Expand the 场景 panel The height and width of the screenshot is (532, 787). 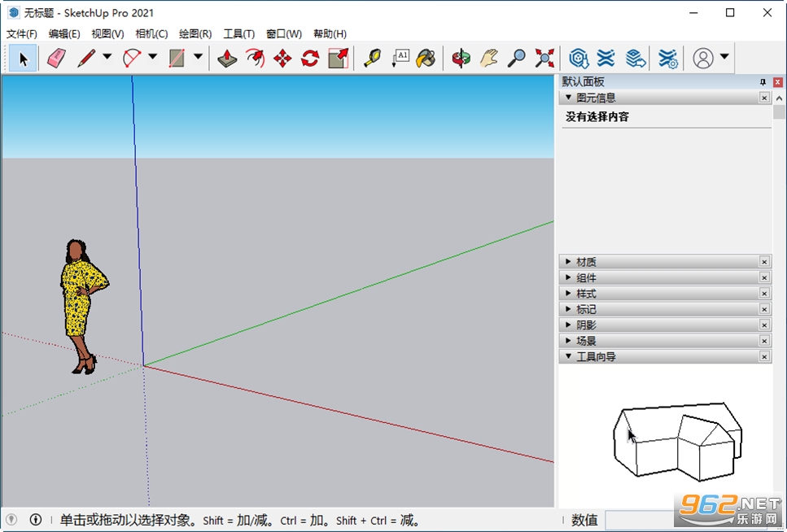click(569, 341)
